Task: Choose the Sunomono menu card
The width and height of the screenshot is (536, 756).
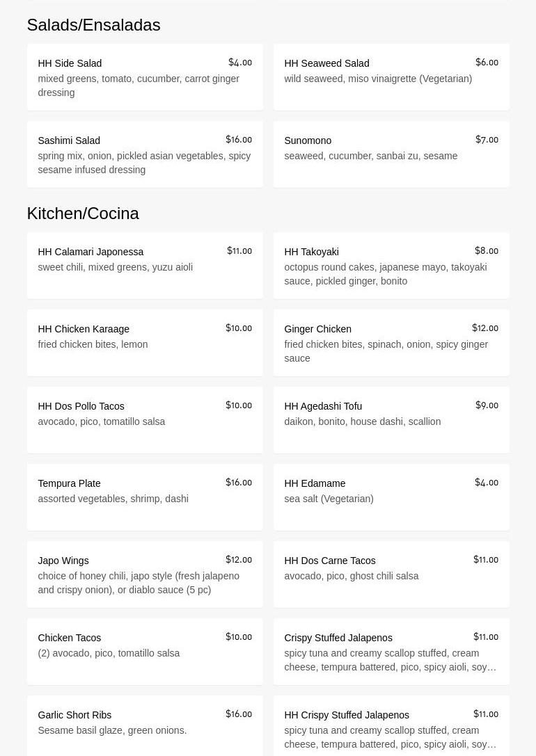Action: pyautogui.click(x=391, y=154)
